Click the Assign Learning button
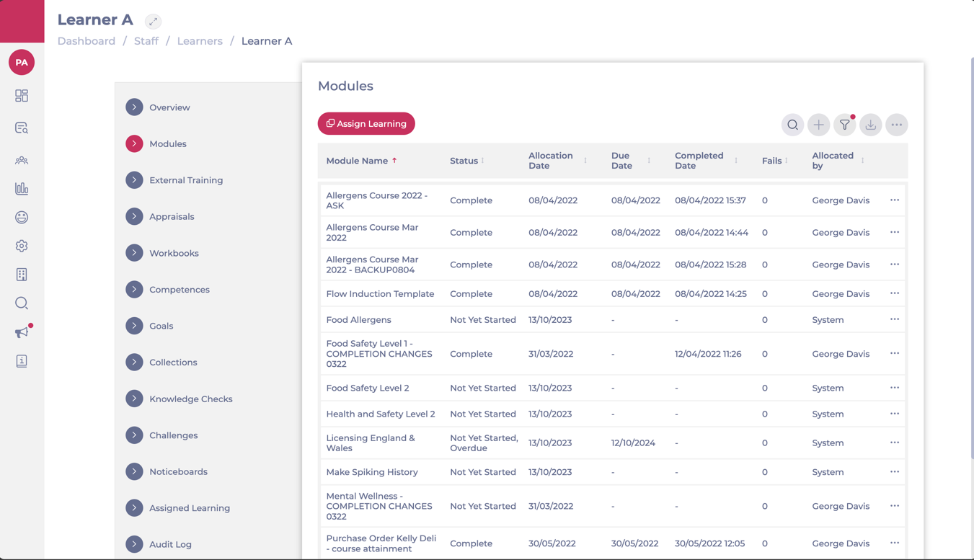Screen dimensions: 974x560 366,123
